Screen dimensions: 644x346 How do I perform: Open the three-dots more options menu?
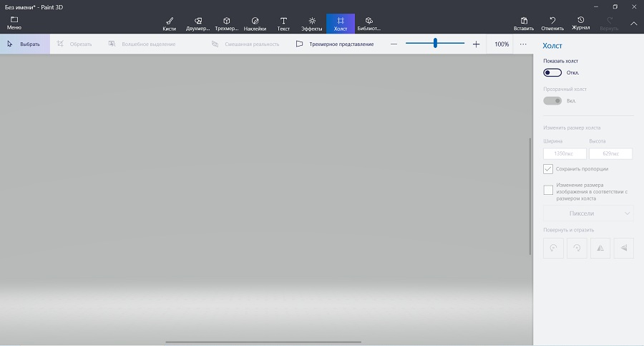point(523,44)
